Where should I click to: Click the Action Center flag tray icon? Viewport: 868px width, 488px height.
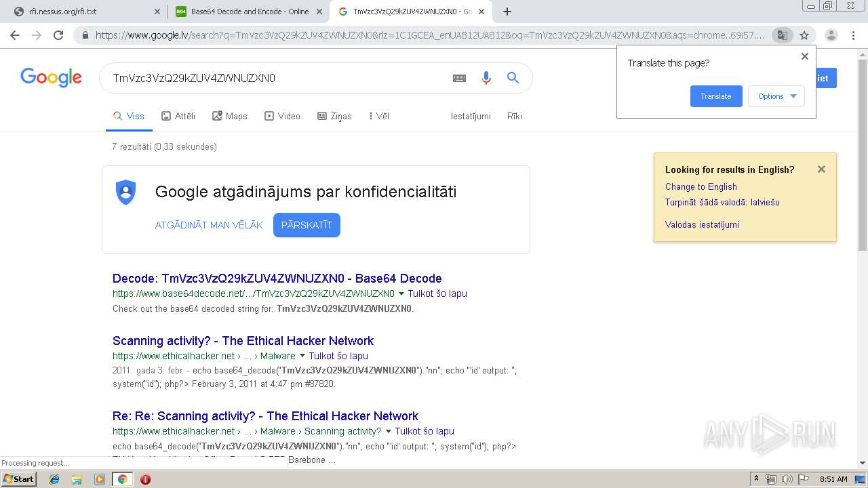(803, 479)
